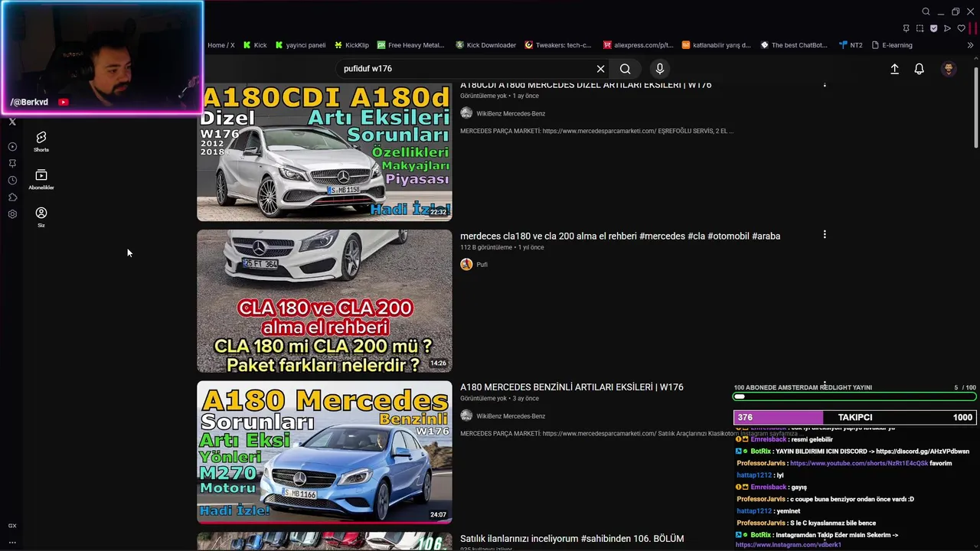This screenshot has width=980, height=551.
Task: Open browser settings gear in sidebar
Action: 12,214
